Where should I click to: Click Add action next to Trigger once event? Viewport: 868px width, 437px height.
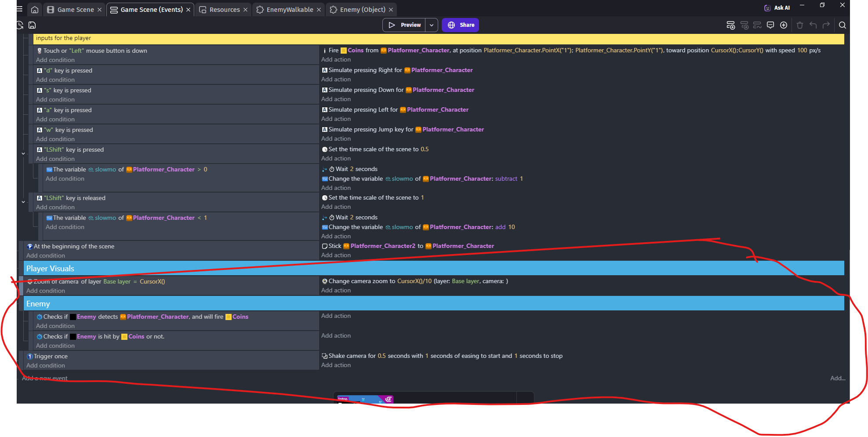click(x=336, y=365)
